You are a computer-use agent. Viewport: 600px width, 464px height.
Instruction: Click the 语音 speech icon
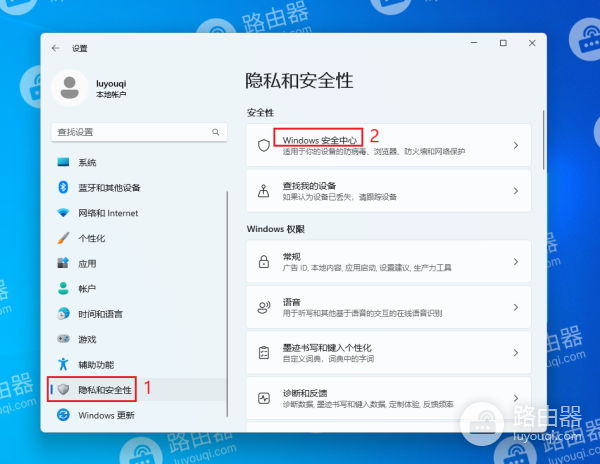click(264, 307)
